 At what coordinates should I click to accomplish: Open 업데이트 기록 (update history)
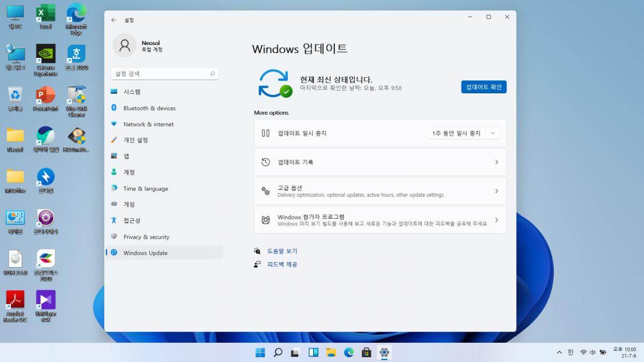coord(380,162)
